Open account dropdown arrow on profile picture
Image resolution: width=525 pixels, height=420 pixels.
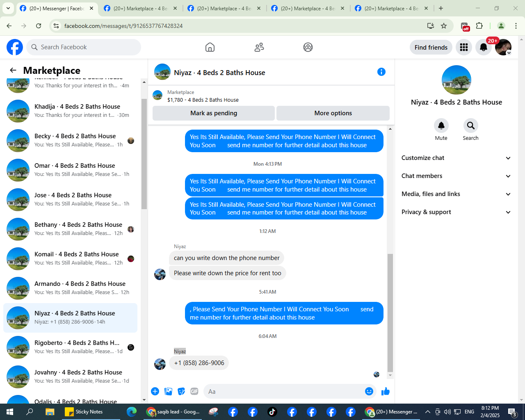(x=509, y=53)
